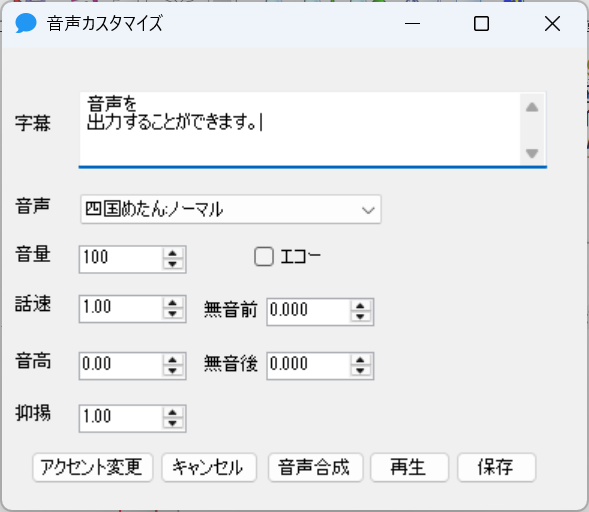
Task: Decrease 音量 with down stepper arrow
Action: pos(173,264)
